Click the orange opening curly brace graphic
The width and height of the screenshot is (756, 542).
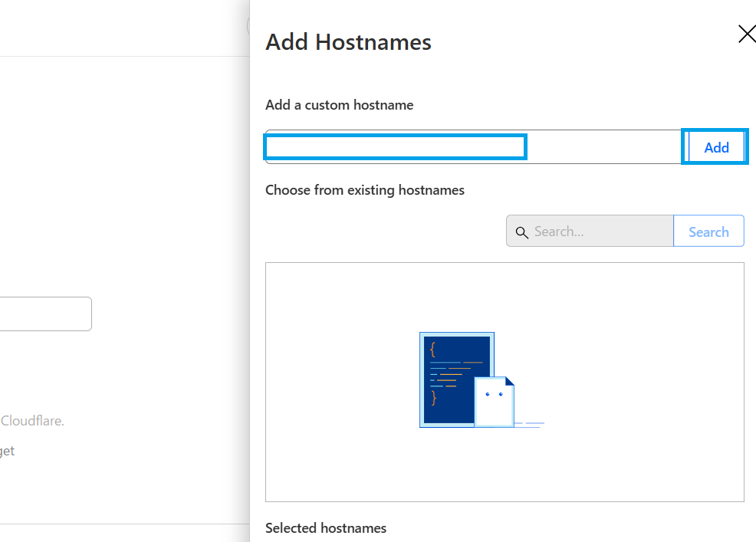pos(433,350)
